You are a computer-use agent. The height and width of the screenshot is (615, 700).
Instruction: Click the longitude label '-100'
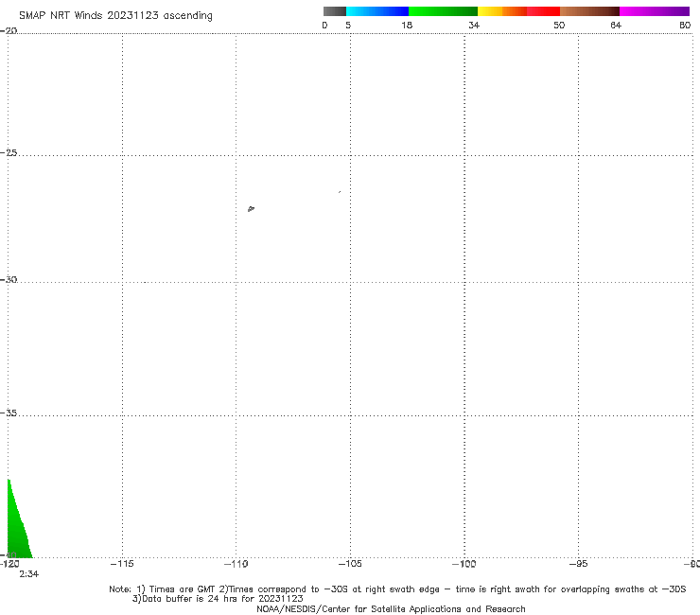tap(464, 564)
